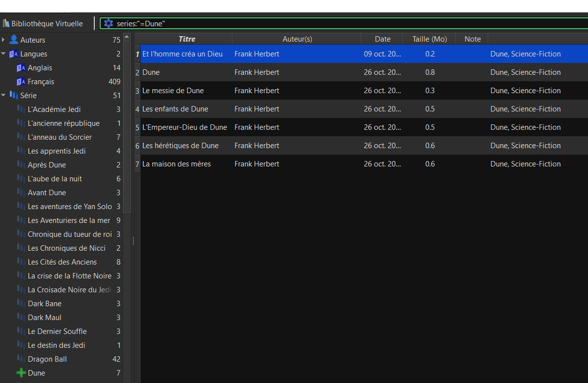The image size is (588, 383).
Task: Click the search gear icon for saved searches
Action: click(x=109, y=24)
